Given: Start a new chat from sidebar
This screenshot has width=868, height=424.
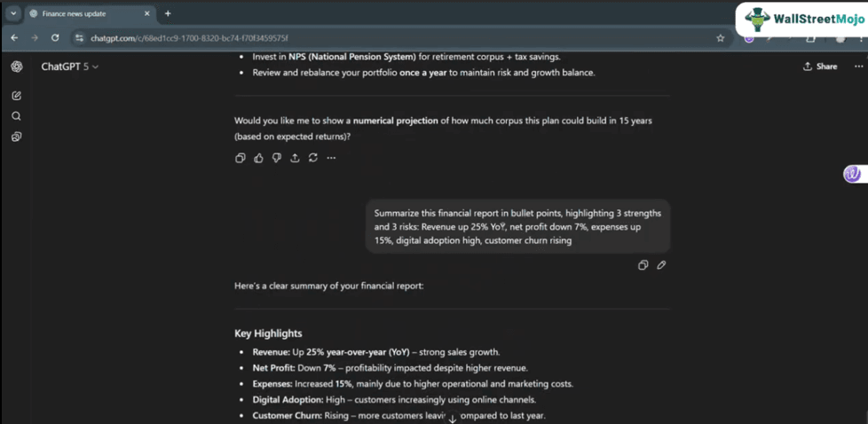Looking at the screenshot, I should click(17, 96).
